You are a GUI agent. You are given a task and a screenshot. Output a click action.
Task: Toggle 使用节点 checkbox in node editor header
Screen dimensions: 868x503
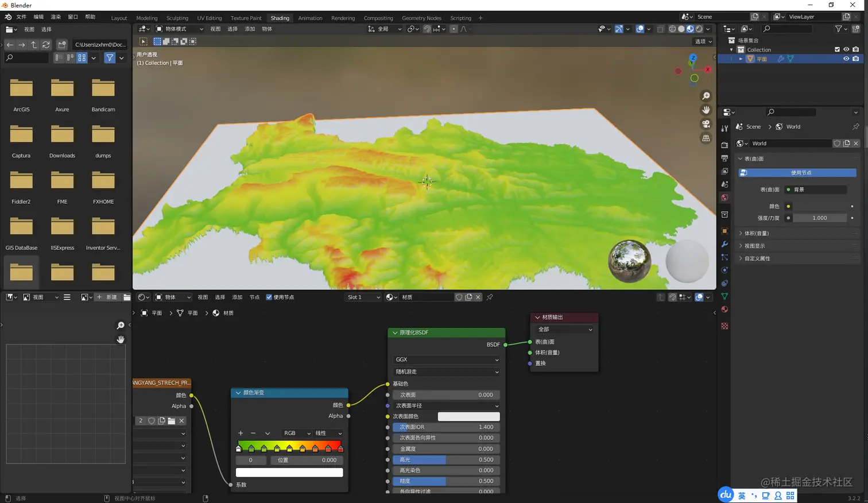click(269, 297)
